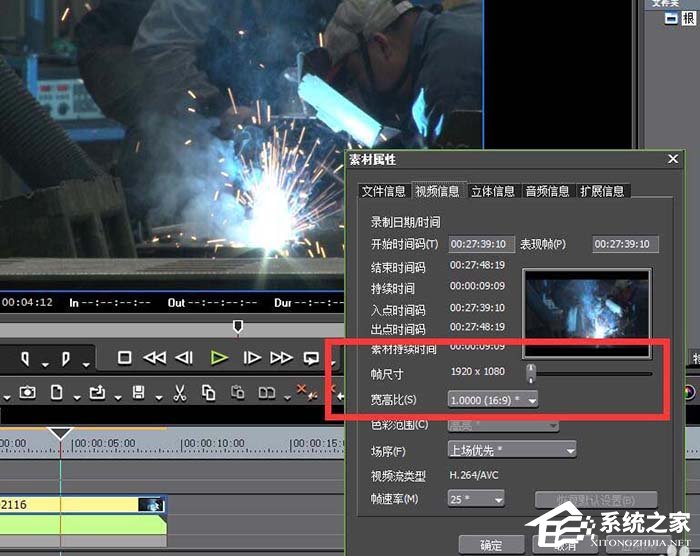Click the 开始时间码 timecode field
The width and height of the screenshot is (700, 556).
click(481, 244)
